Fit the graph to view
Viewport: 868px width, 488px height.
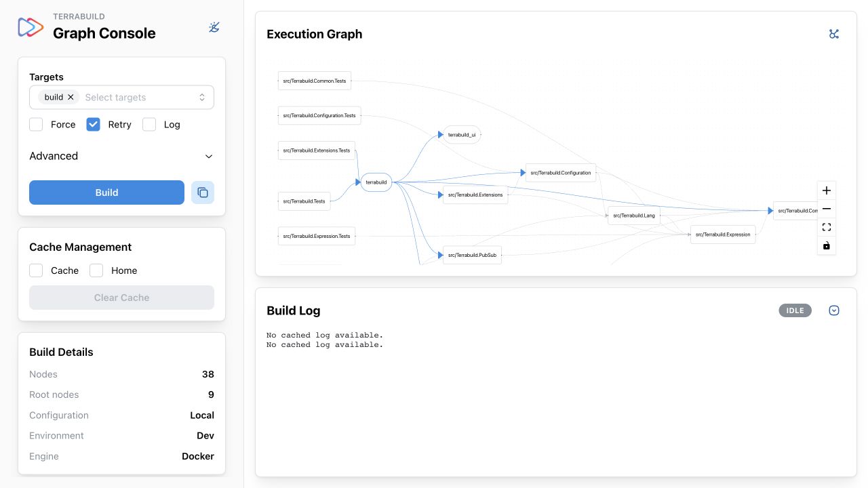click(826, 227)
